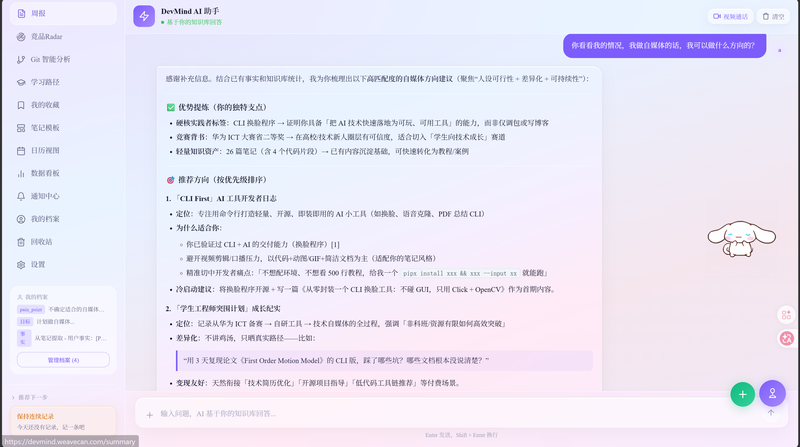Focus the 输入问题 message input field
This screenshot has width=800, height=447.
459,414
